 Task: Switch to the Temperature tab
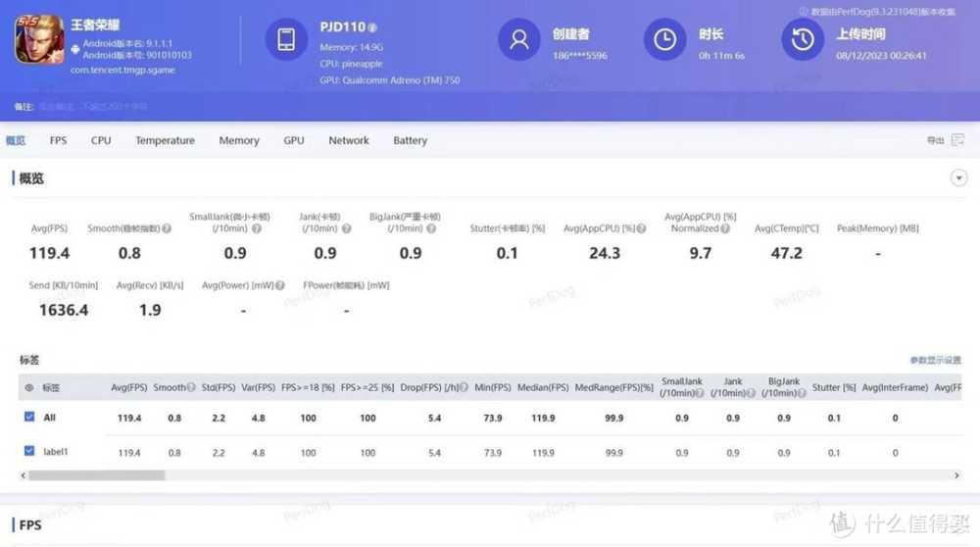pyautogui.click(x=165, y=140)
